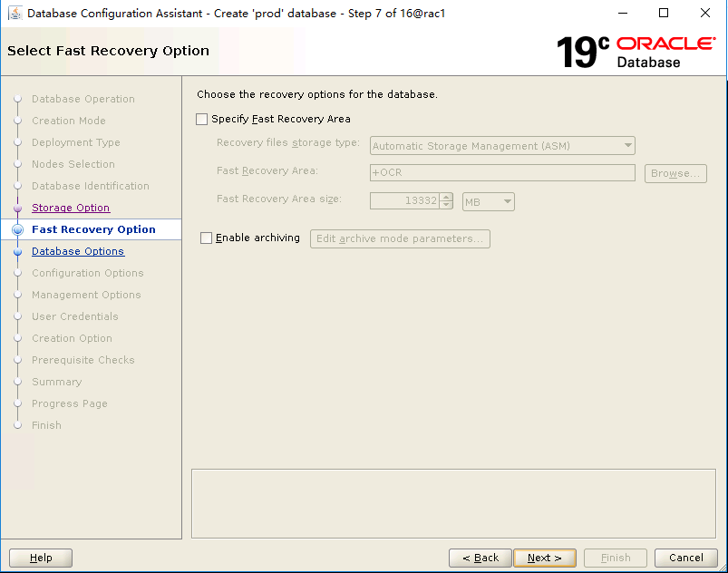Open the MB size unit dropdown
This screenshot has width=728, height=573.
pos(489,202)
